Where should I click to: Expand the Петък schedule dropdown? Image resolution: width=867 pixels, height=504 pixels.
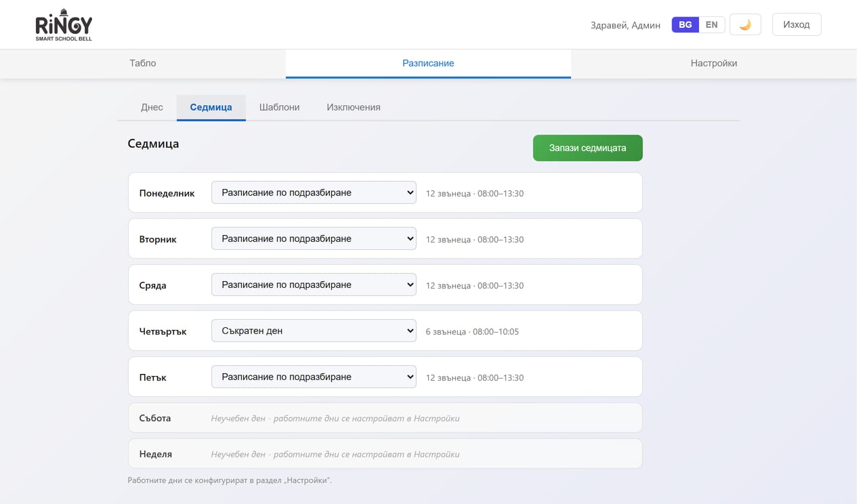314,377
